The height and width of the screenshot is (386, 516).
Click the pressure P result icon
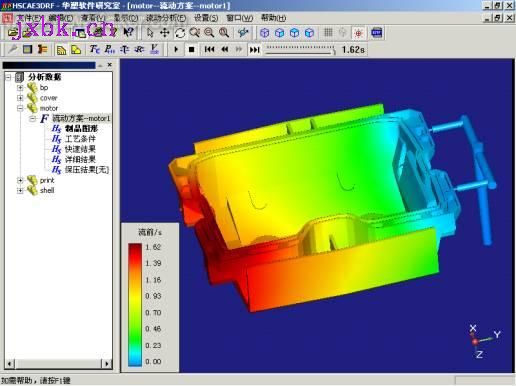pyautogui.click(x=110, y=50)
